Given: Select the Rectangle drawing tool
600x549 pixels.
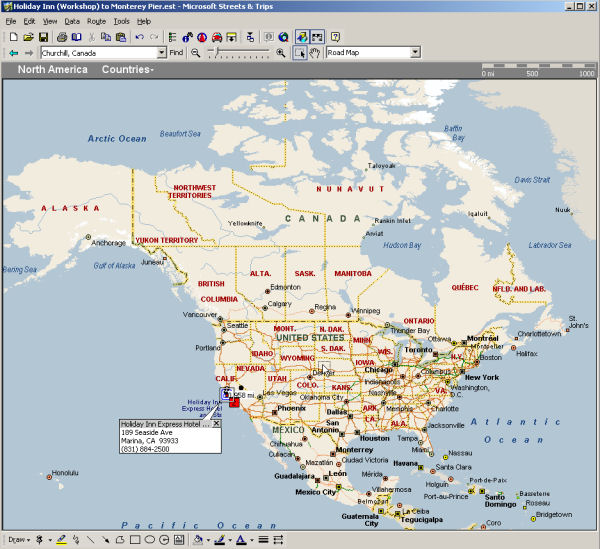Looking at the screenshot, I should pyautogui.click(x=135, y=540).
